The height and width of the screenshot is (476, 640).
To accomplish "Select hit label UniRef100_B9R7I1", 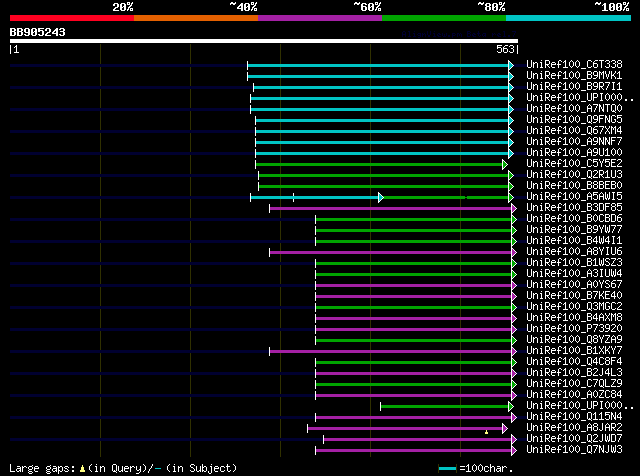I will (x=574, y=86).
